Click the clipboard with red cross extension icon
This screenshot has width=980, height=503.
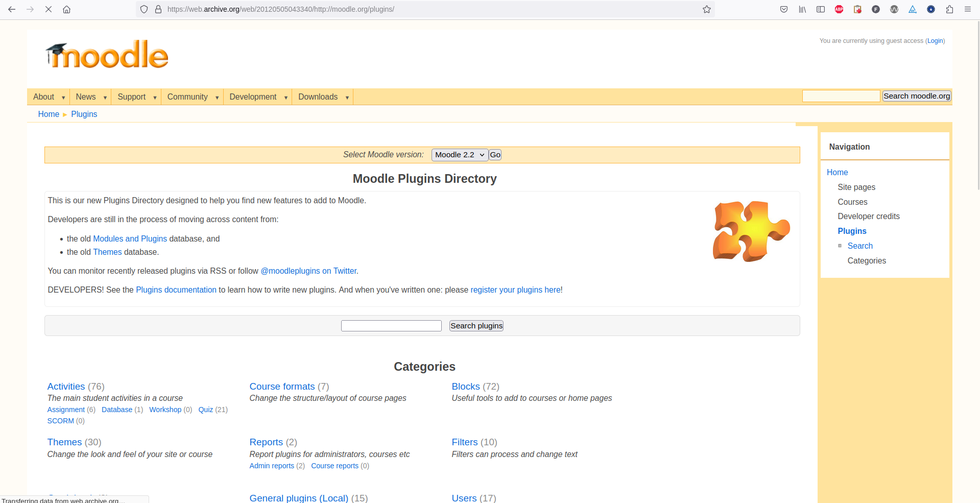click(x=857, y=9)
